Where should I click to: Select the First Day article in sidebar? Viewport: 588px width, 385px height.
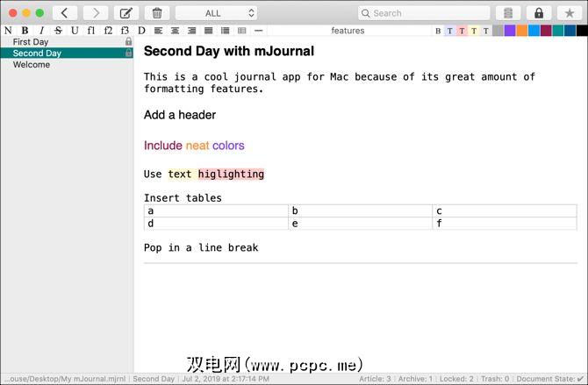(67, 41)
